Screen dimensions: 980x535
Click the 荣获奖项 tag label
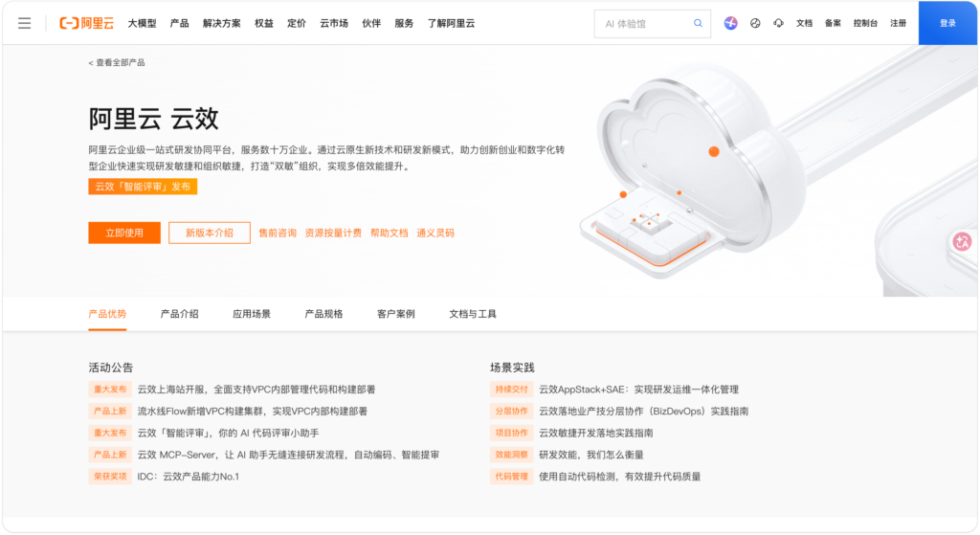click(110, 477)
